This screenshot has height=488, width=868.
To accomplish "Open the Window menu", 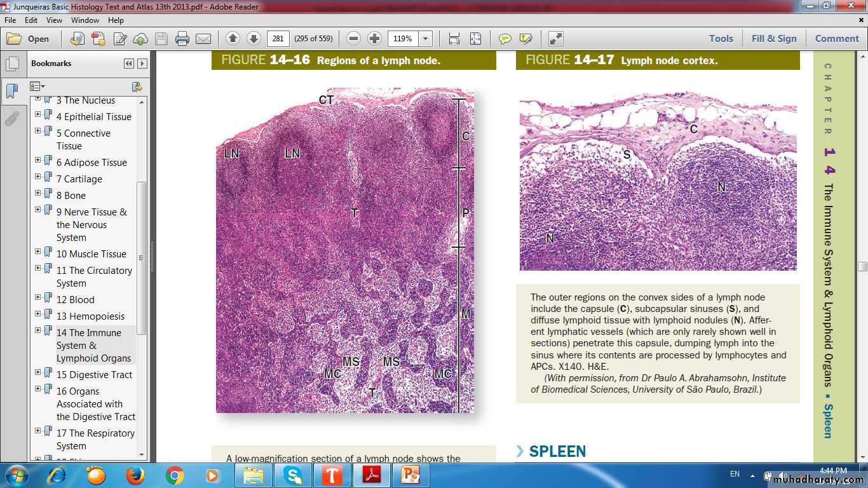I will 85,20.
